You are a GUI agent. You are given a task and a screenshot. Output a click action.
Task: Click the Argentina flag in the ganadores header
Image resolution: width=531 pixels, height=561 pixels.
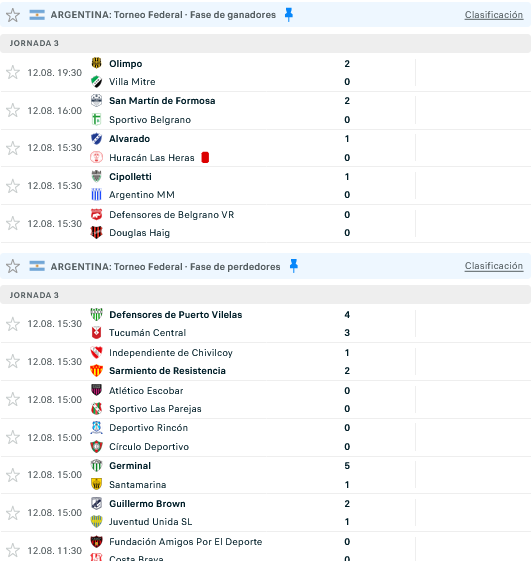(x=37, y=15)
